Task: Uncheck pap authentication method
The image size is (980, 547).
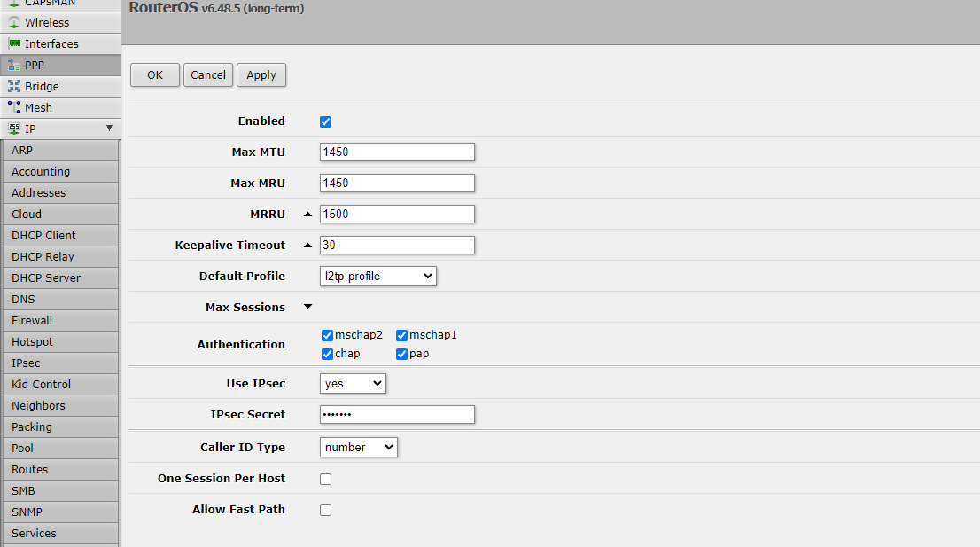Action: 401,354
